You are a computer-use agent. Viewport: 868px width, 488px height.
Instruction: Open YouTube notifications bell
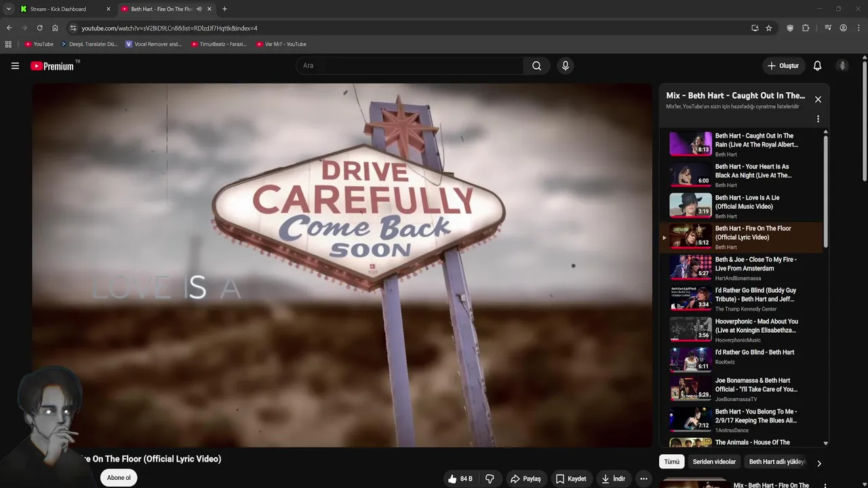tap(817, 66)
